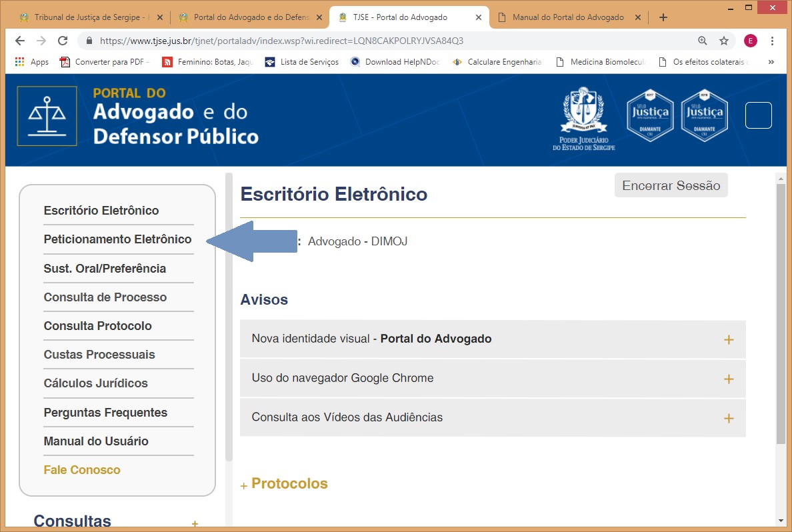This screenshot has width=792, height=532.
Task: Click the first Selo Justiça Diamante badge
Action: click(x=650, y=116)
